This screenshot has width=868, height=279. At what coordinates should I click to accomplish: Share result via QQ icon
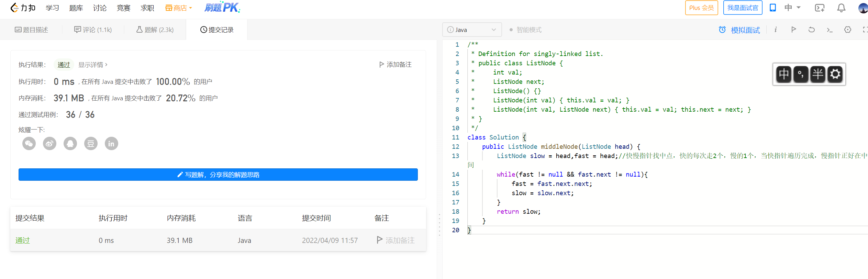click(70, 144)
